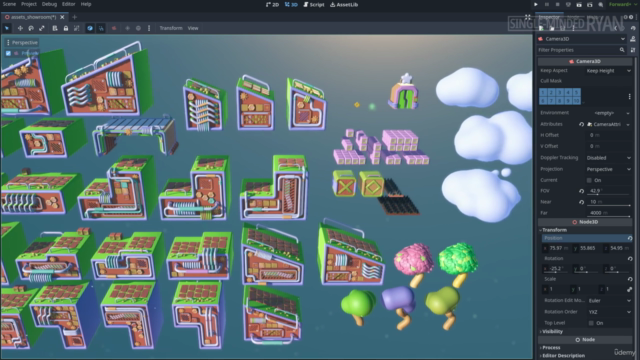Stop the running project

(x=558, y=4)
